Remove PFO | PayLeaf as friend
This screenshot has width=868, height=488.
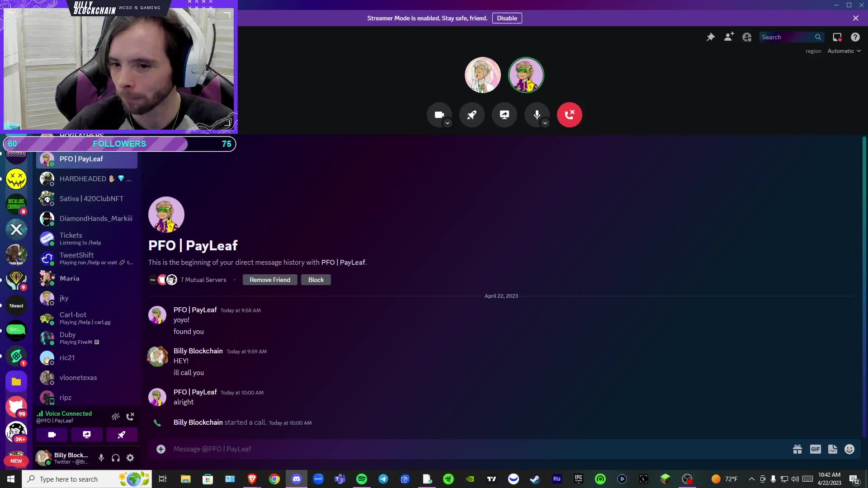coord(270,280)
